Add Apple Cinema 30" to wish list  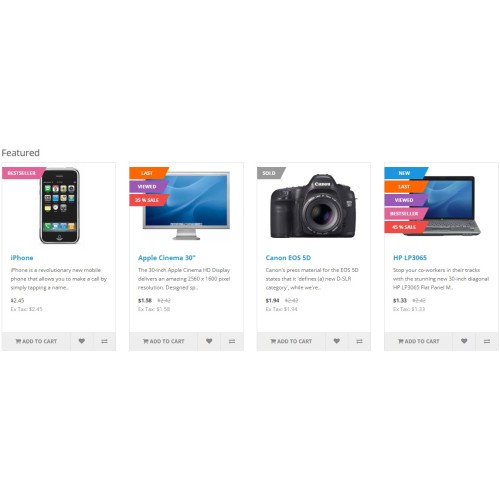coord(209,341)
